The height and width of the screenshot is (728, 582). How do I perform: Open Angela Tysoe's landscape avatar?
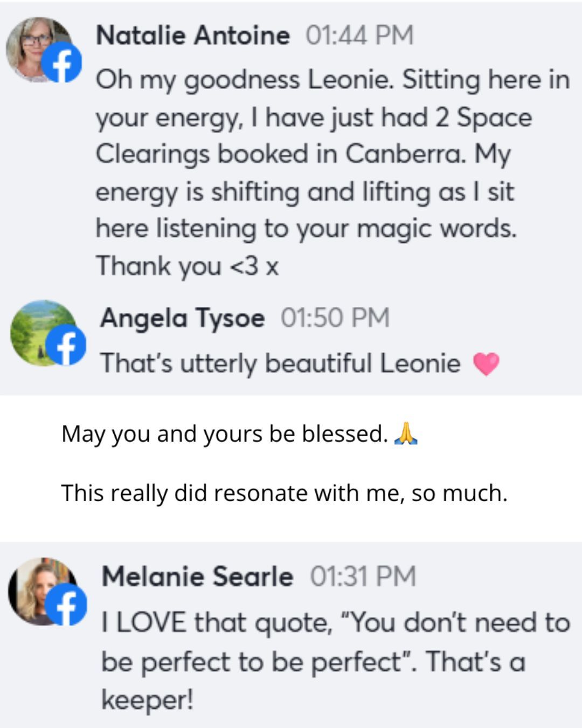(43, 332)
